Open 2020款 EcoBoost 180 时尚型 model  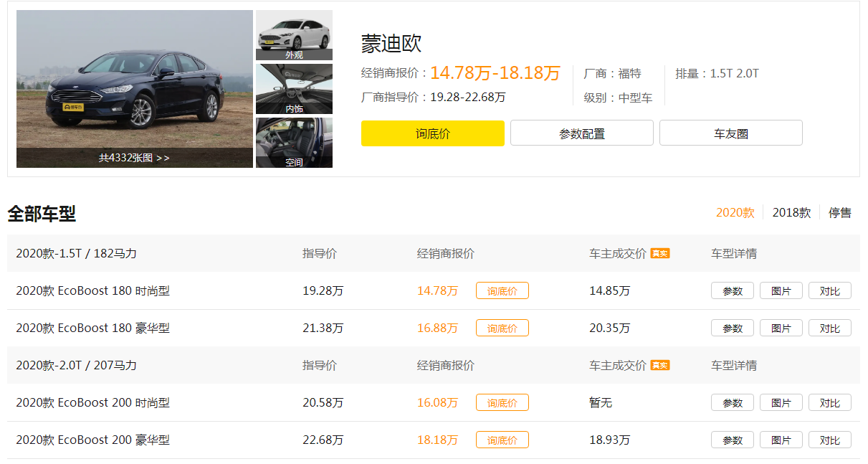tap(93, 291)
